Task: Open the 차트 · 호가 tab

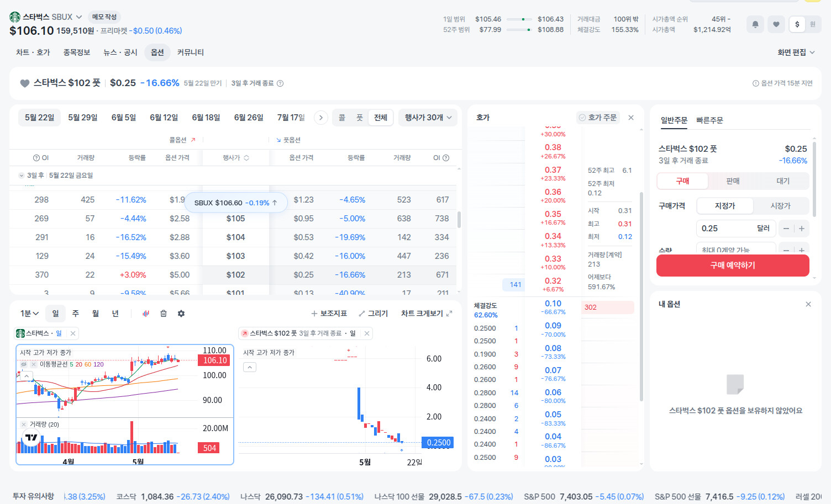Action: point(33,52)
